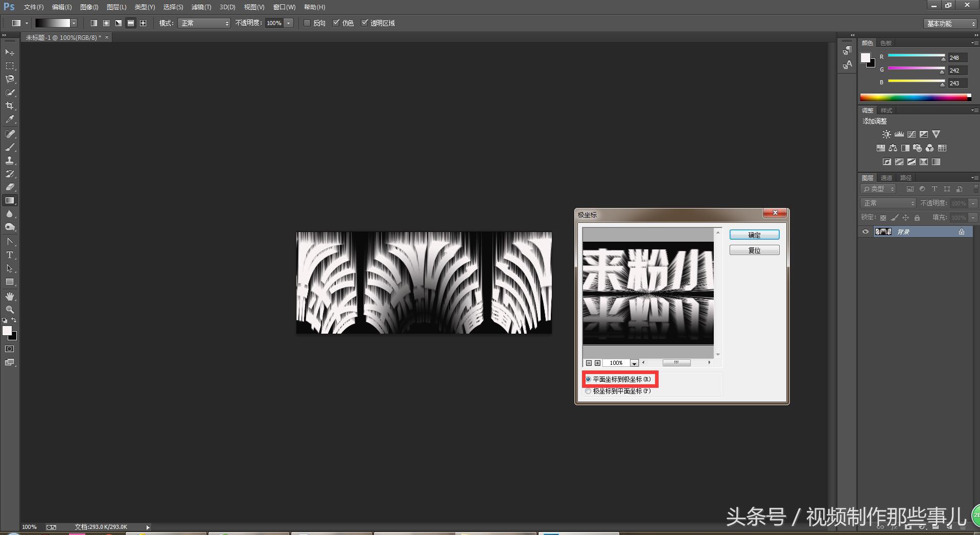This screenshot has height=535, width=980.
Task: Select the Eraser tool
Action: 10,187
